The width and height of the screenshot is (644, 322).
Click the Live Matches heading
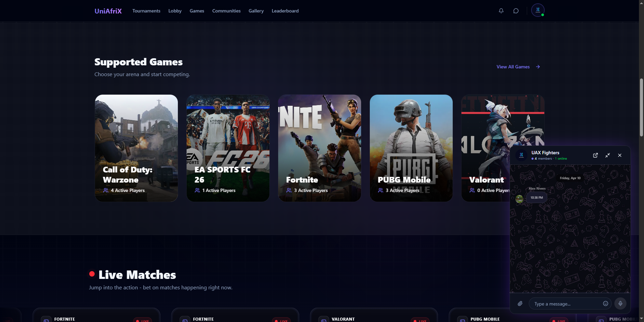(137, 275)
